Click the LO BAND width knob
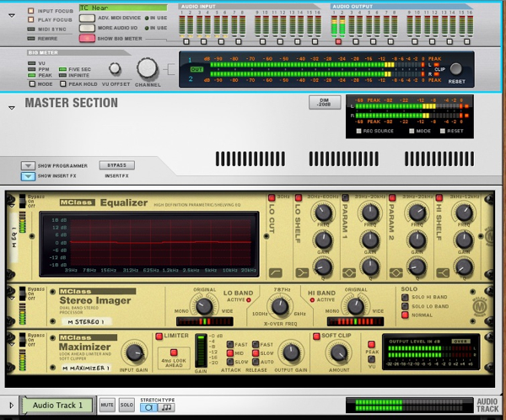The image size is (506, 420). coord(204,306)
